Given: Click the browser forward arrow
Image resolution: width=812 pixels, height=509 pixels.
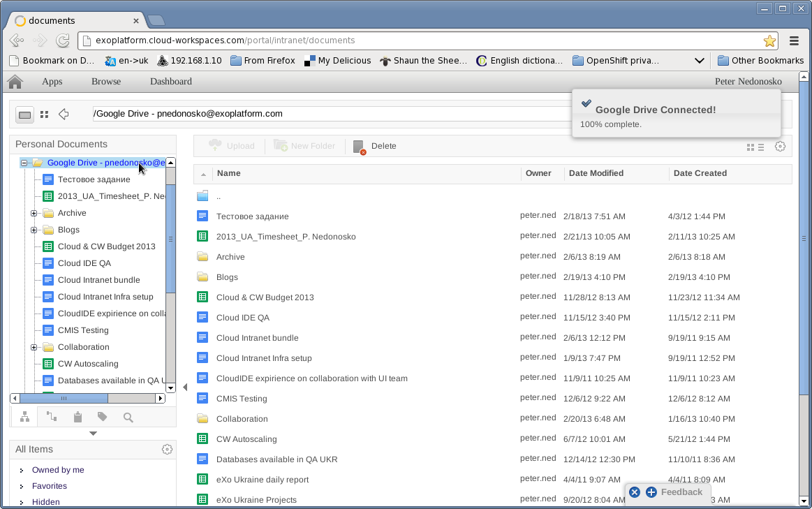Looking at the screenshot, I should point(40,40).
